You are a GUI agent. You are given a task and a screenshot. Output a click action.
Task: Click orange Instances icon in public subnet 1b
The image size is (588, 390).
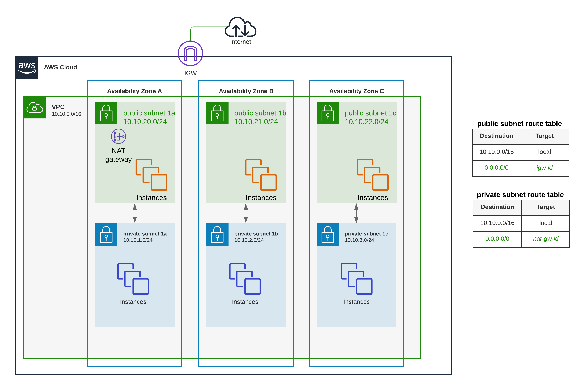(x=261, y=175)
